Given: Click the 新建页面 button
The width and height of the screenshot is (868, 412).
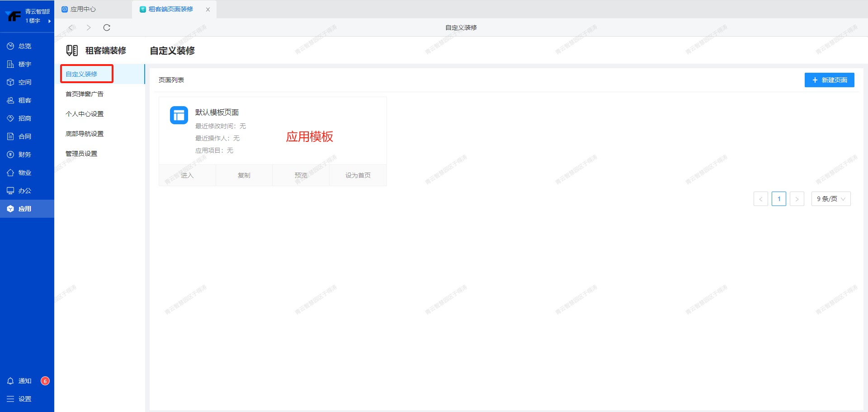Looking at the screenshot, I should point(829,80).
